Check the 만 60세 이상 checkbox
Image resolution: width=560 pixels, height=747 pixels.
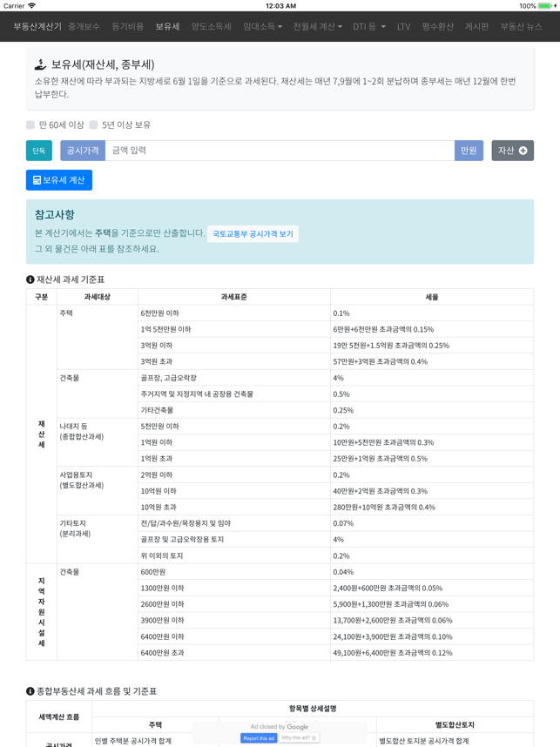click(x=30, y=125)
